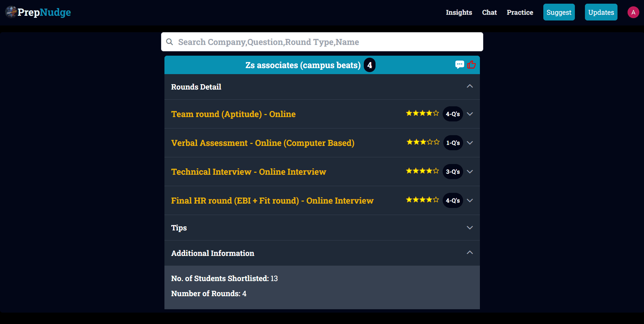644x324 pixels.
Task: Click the Suggest button
Action: [559, 12]
